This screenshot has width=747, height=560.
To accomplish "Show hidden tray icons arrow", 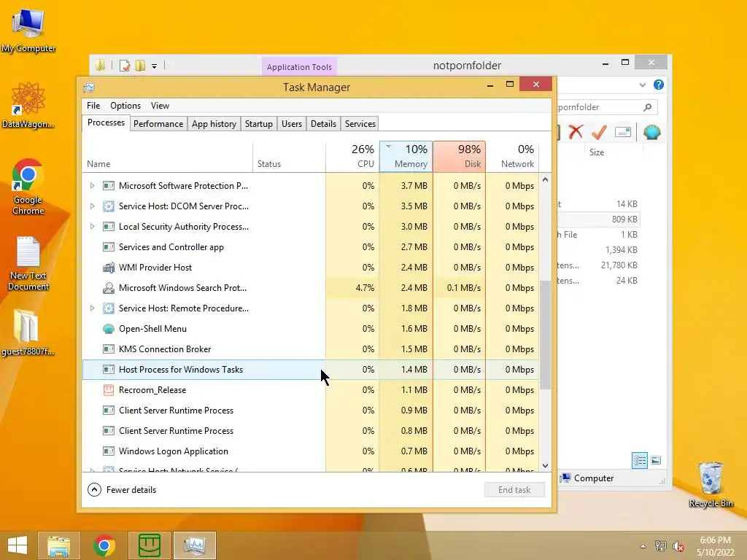I will pyautogui.click(x=643, y=546).
